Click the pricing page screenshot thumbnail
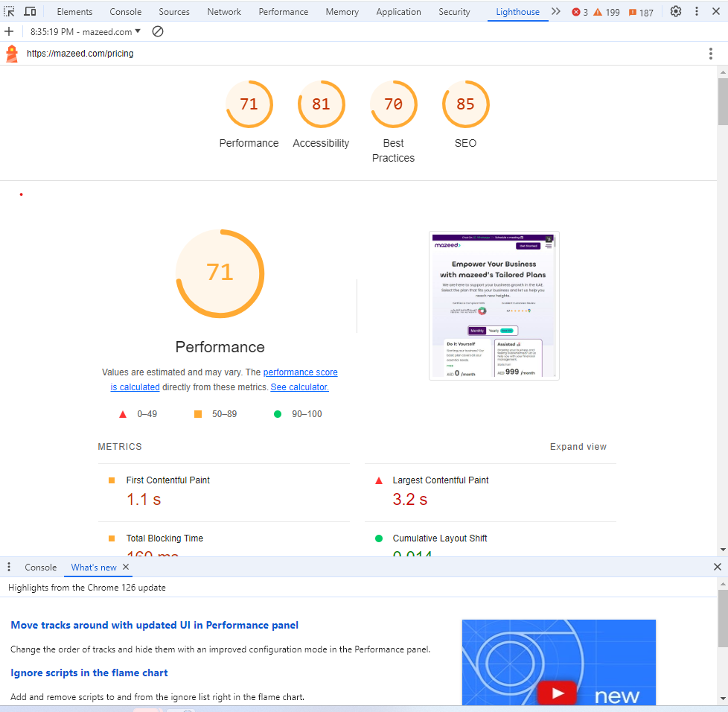This screenshot has height=712, width=728. tap(494, 305)
